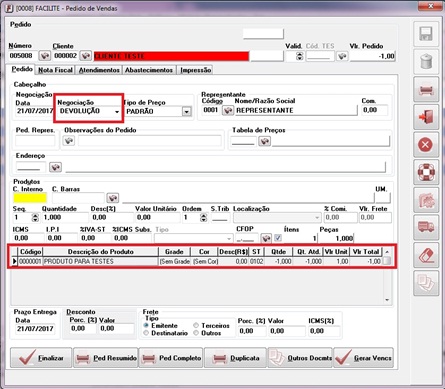
Task: Click Gerar Vencs button
Action: coord(364,358)
